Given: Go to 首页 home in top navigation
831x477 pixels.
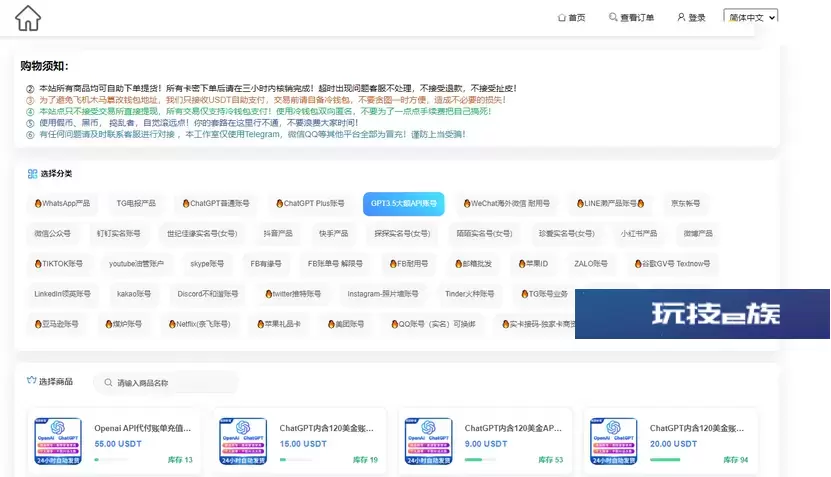Looking at the screenshot, I should coord(571,17).
